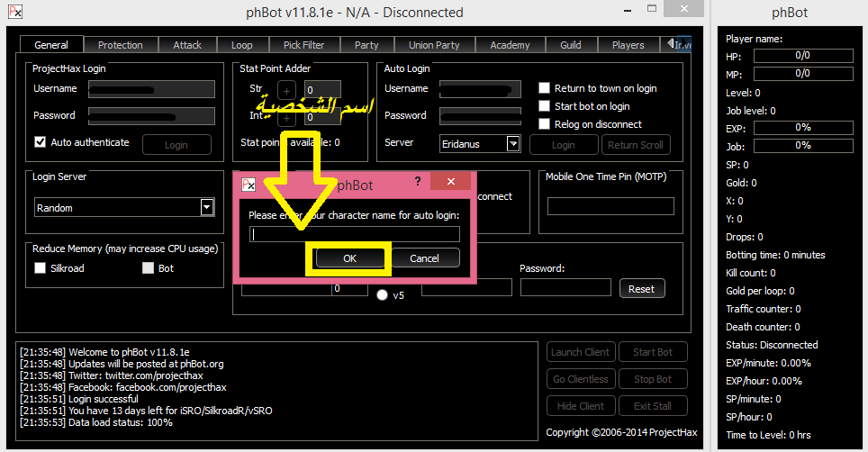The height and width of the screenshot is (452, 868).
Task: Open the Party tab
Action: pyautogui.click(x=366, y=45)
